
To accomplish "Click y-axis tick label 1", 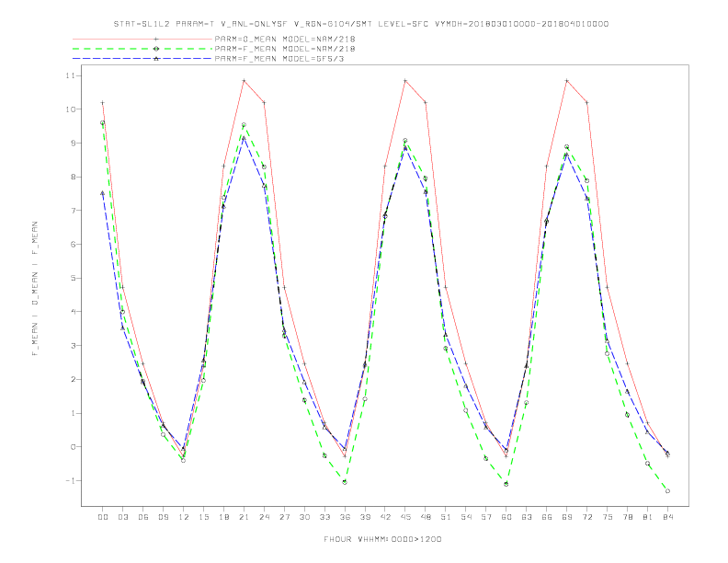I will 74,413.
